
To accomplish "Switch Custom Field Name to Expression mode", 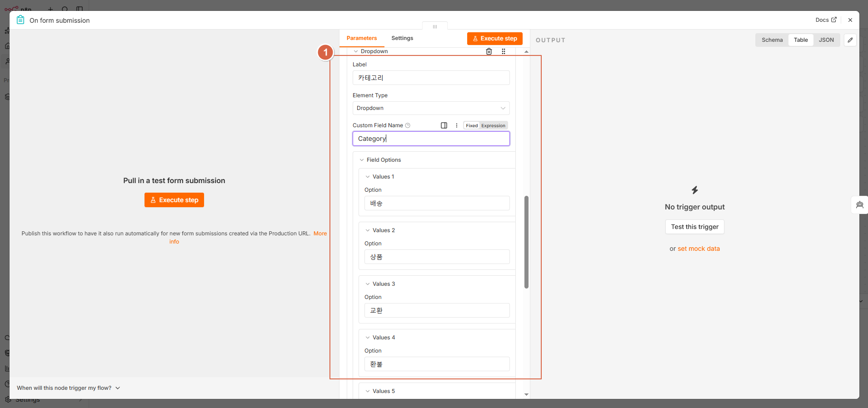I will pyautogui.click(x=493, y=126).
